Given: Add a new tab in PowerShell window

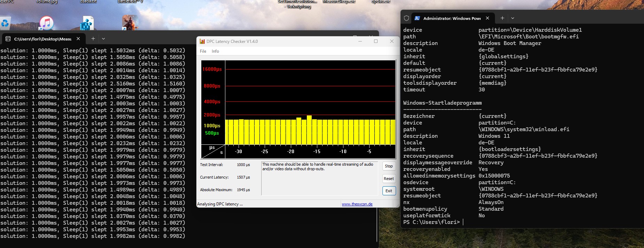Looking at the screenshot, I should coord(502,18).
